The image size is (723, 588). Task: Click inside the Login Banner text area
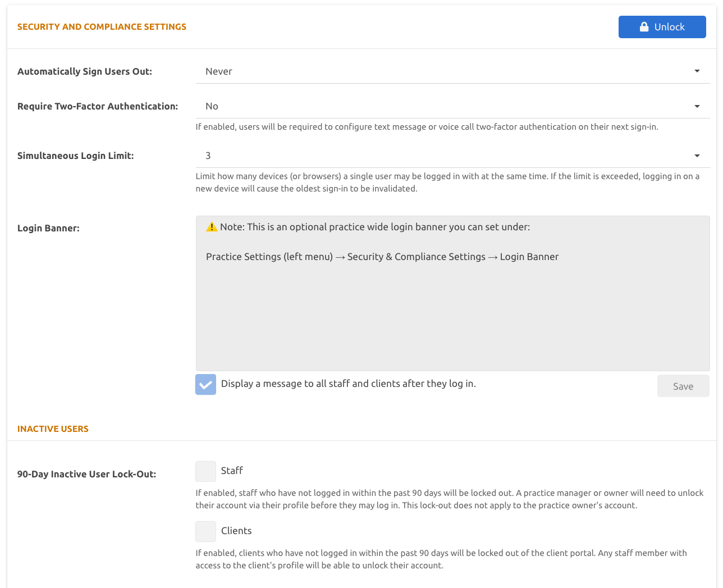(452, 314)
